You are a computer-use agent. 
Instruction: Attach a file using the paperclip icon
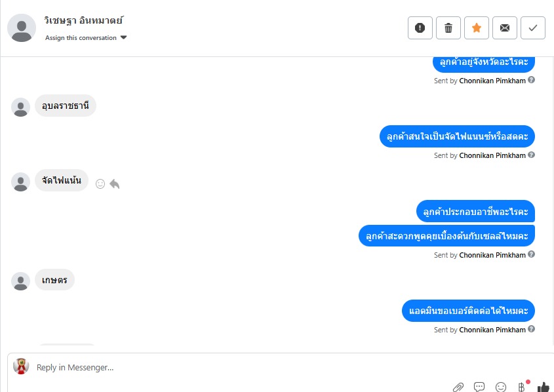[458, 387]
